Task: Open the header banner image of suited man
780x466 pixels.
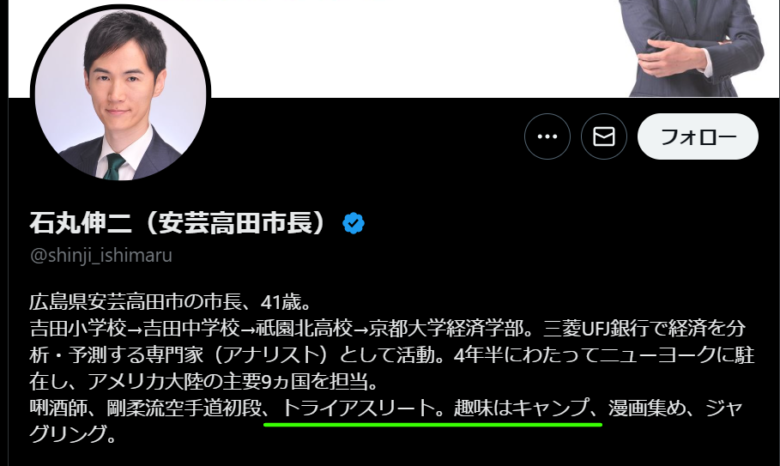Action: pos(696,48)
